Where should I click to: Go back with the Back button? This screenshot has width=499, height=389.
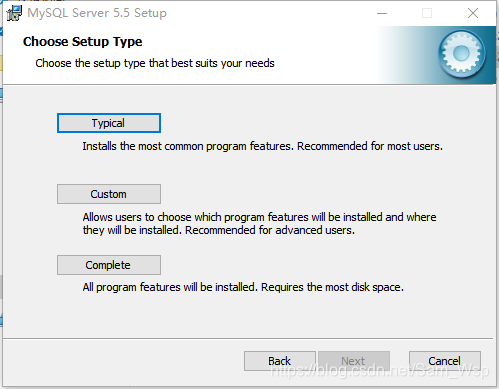click(x=280, y=361)
